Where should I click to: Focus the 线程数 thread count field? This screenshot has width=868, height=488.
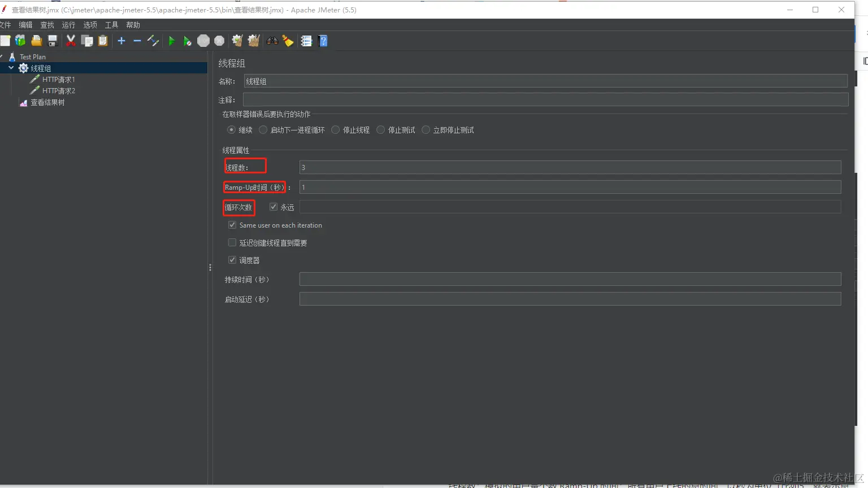(570, 167)
